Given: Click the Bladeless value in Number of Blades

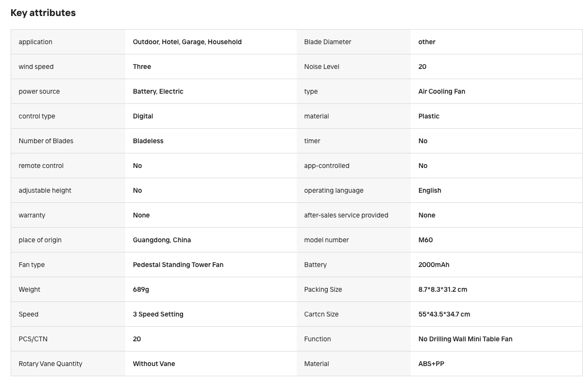Looking at the screenshot, I should (148, 141).
